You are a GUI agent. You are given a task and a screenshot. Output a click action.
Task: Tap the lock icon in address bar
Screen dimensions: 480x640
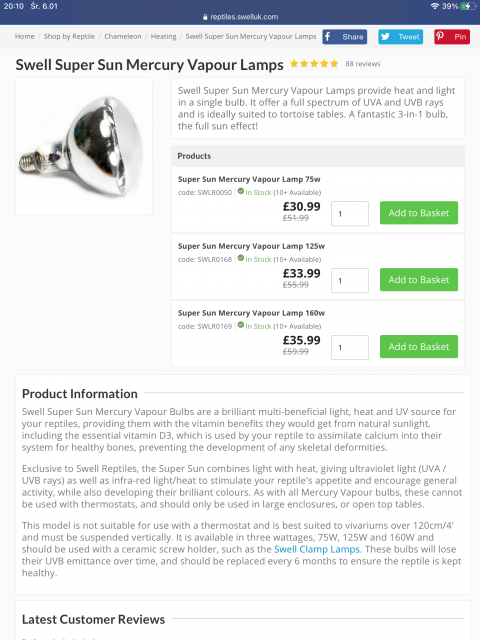coord(205,17)
